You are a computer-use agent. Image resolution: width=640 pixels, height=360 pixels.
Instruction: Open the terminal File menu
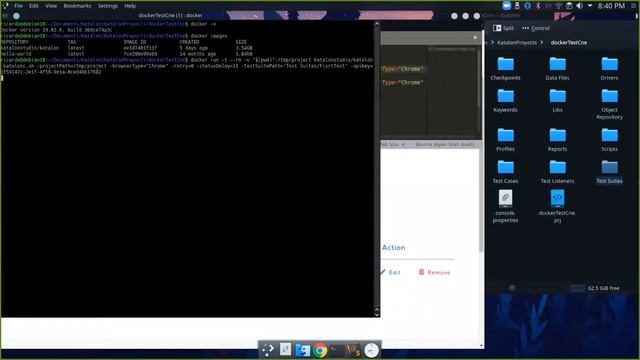pyautogui.click(x=18, y=6)
